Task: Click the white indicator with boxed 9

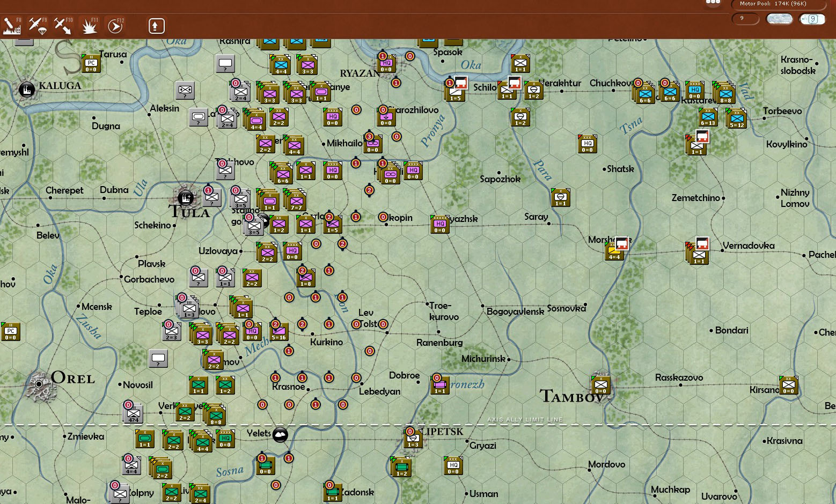Action: coord(812,19)
